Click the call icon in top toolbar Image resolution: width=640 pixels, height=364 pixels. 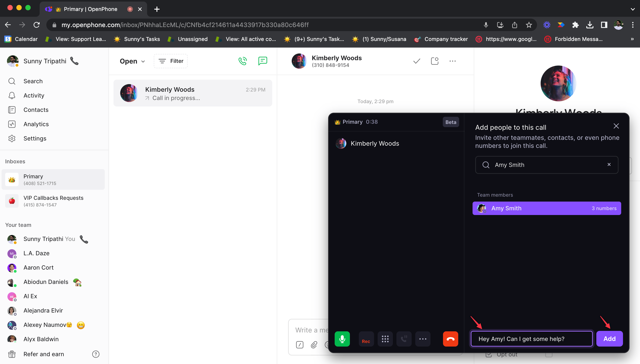[x=243, y=61]
